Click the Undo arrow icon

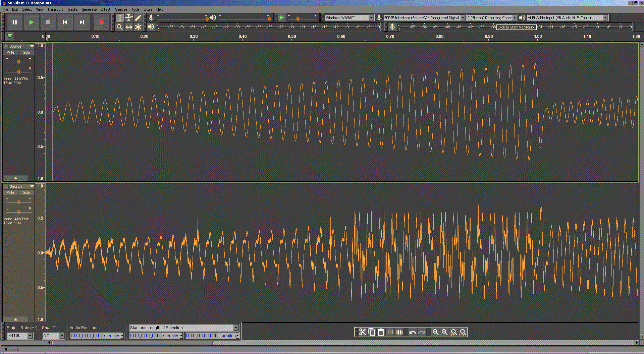tap(412, 332)
